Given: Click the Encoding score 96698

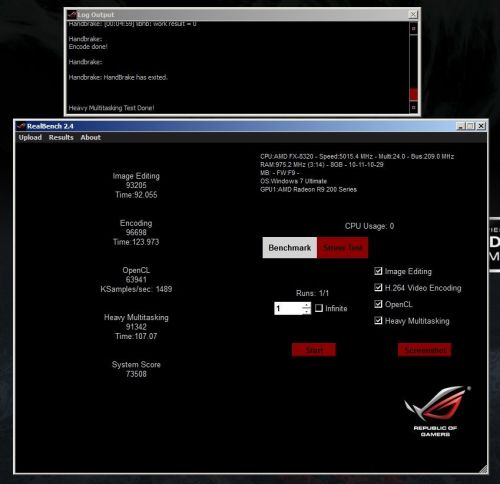Looking at the screenshot, I should click(136, 232).
